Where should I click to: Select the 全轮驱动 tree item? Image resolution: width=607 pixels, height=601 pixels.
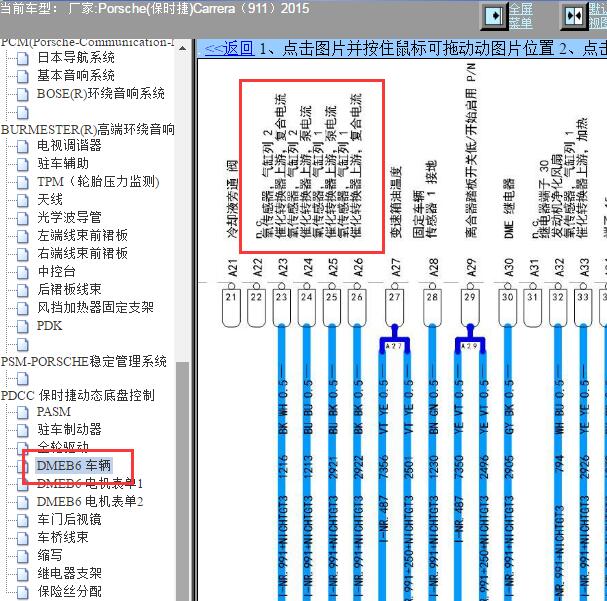[x=63, y=447]
